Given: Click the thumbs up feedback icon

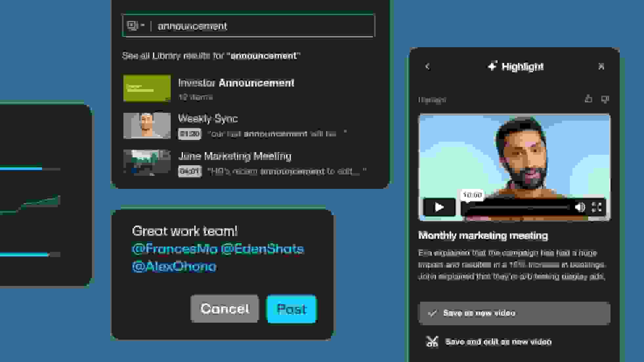Looking at the screenshot, I should pos(588,99).
